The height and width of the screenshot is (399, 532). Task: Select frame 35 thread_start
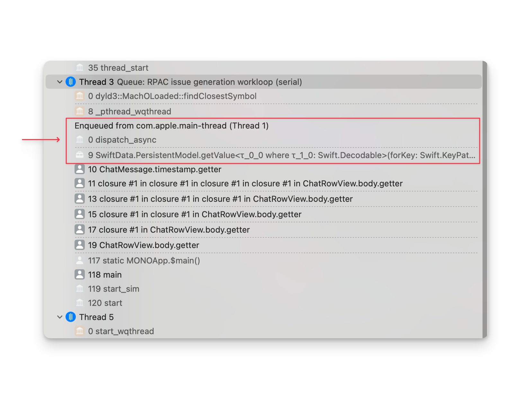coord(118,68)
